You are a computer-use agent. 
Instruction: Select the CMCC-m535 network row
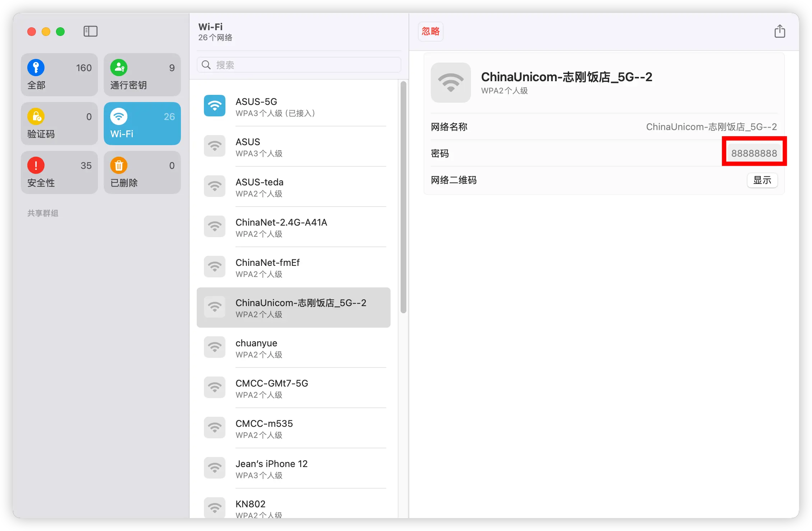(294, 428)
